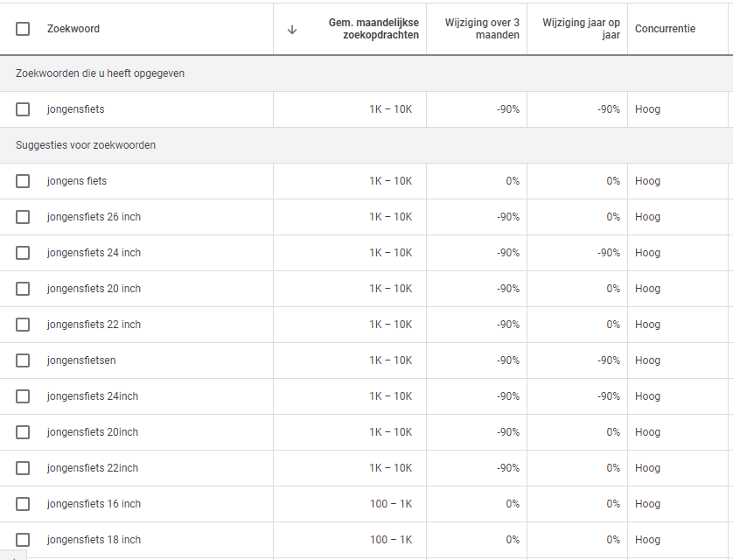Click the horizontal scrollbar arrow at bottom left
This screenshot has height=560, width=733.
(x=12, y=556)
